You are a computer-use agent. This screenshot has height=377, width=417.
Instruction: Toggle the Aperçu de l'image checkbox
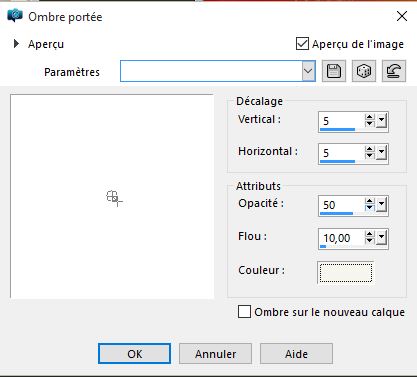[302, 44]
